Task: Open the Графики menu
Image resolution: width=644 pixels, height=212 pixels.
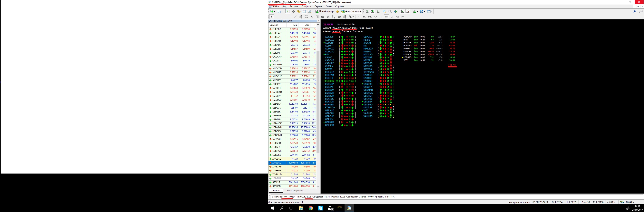Action: pyautogui.click(x=306, y=6)
